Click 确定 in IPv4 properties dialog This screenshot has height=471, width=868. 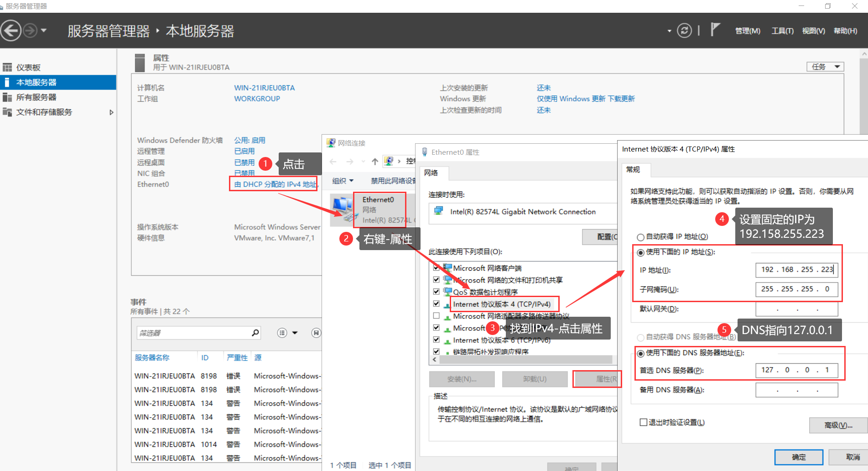(x=799, y=457)
